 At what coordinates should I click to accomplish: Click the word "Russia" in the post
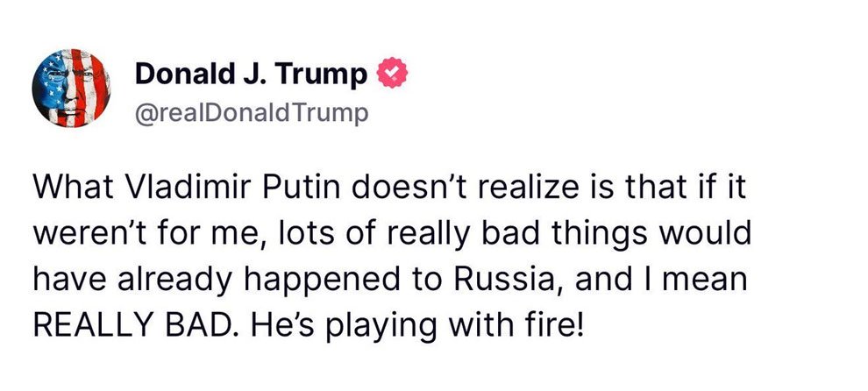(x=504, y=281)
